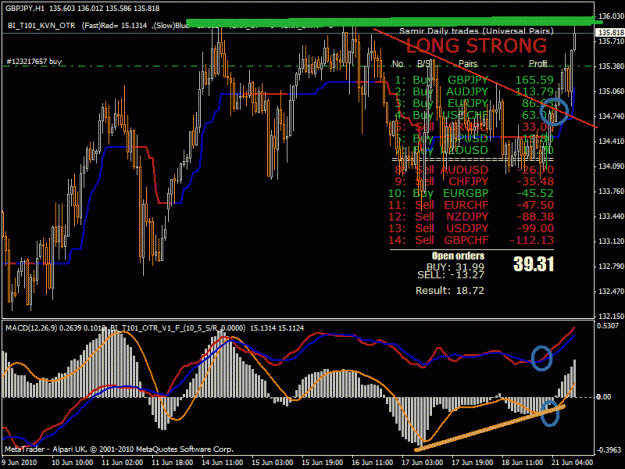This screenshot has height=469, width=625.
Task: Select the AUDUSD sell row profit -26.70
Action: pyautogui.click(x=535, y=170)
